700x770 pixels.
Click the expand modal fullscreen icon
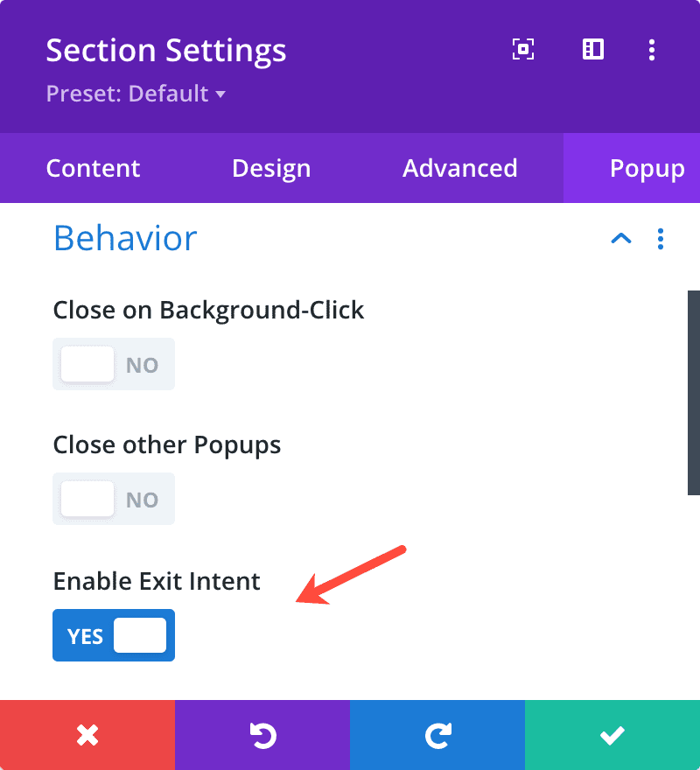coord(523,49)
